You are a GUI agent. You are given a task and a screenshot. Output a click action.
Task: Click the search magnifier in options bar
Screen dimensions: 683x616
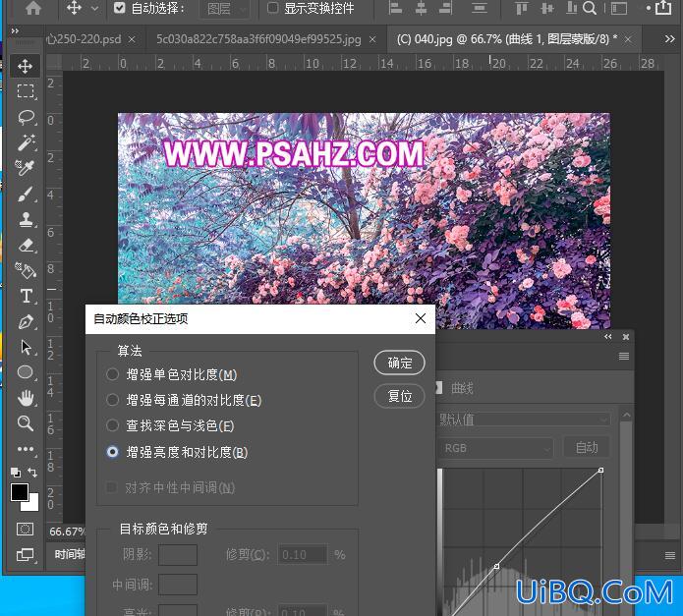point(590,8)
